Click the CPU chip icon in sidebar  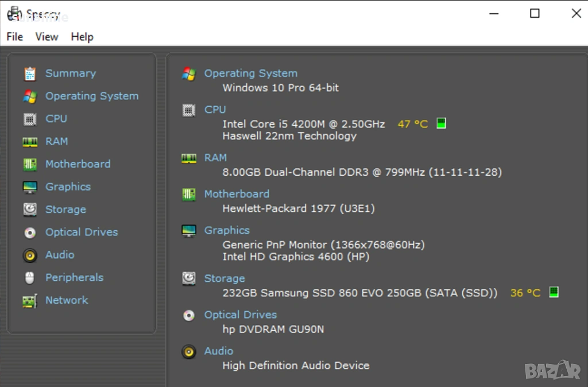click(x=30, y=119)
